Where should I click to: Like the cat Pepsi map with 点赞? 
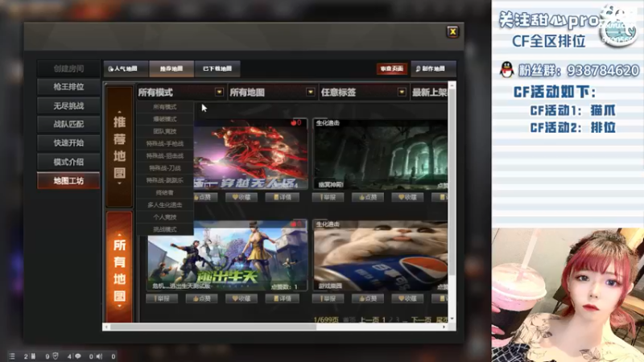[368, 298]
